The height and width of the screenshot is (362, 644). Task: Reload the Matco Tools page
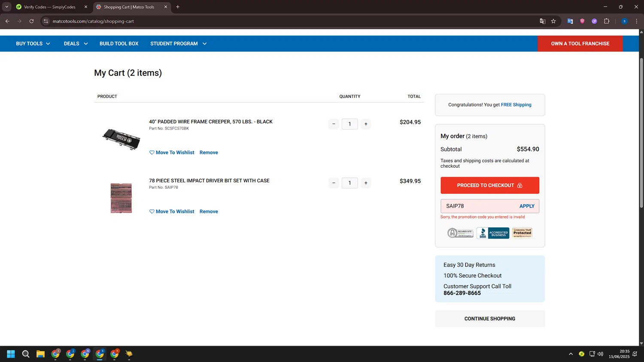[31, 21]
